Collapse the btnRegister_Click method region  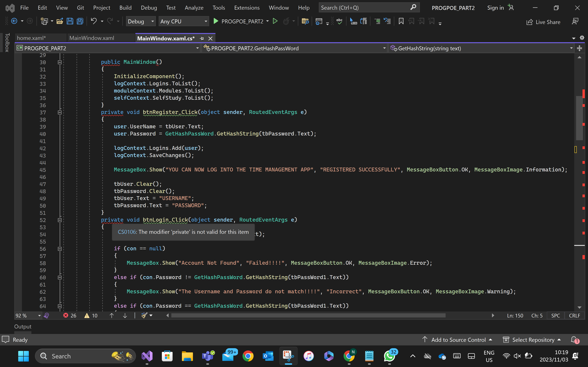coord(60,112)
